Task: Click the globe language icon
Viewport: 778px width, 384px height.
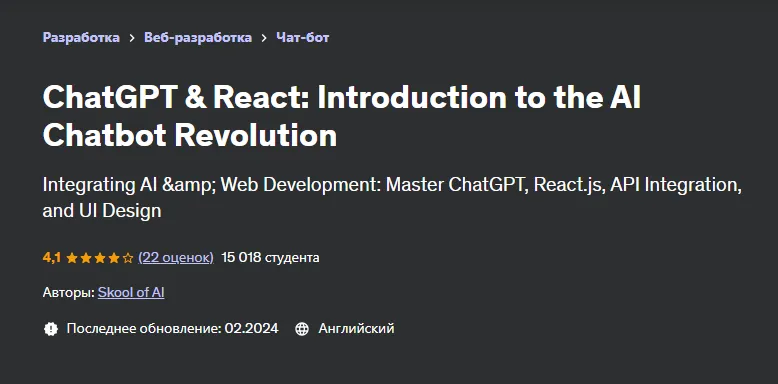Action: (302, 329)
